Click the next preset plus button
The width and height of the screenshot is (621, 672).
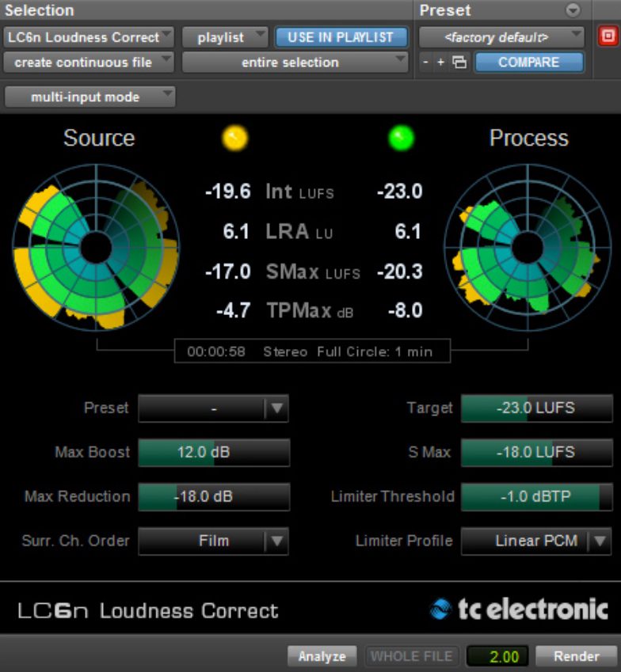pyautogui.click(x=441, y=63)
